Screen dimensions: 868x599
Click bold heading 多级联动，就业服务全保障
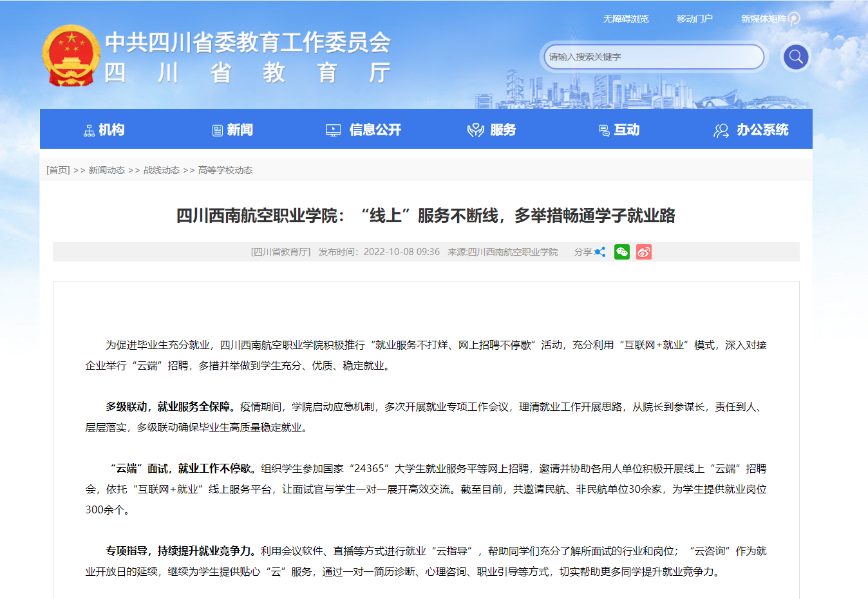(x=170, y=406)
